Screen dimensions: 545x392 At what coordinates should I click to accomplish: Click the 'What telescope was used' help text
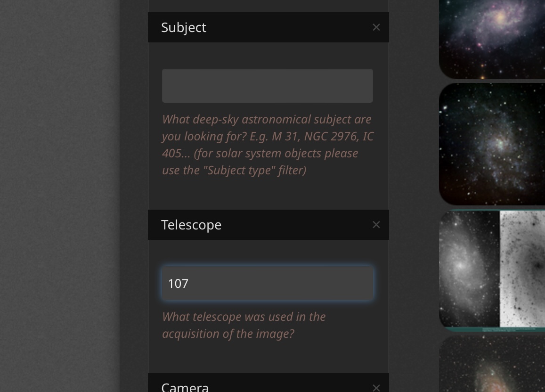pyautogui.click(x=244, y=325)
